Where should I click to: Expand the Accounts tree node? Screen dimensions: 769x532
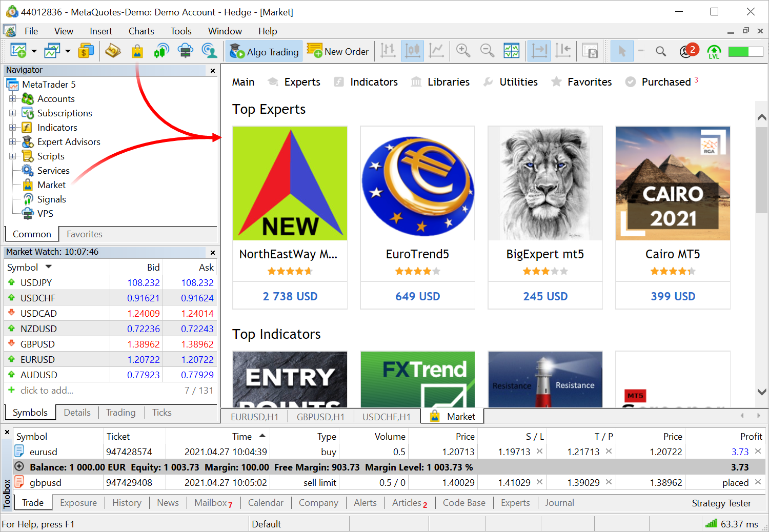12,99
